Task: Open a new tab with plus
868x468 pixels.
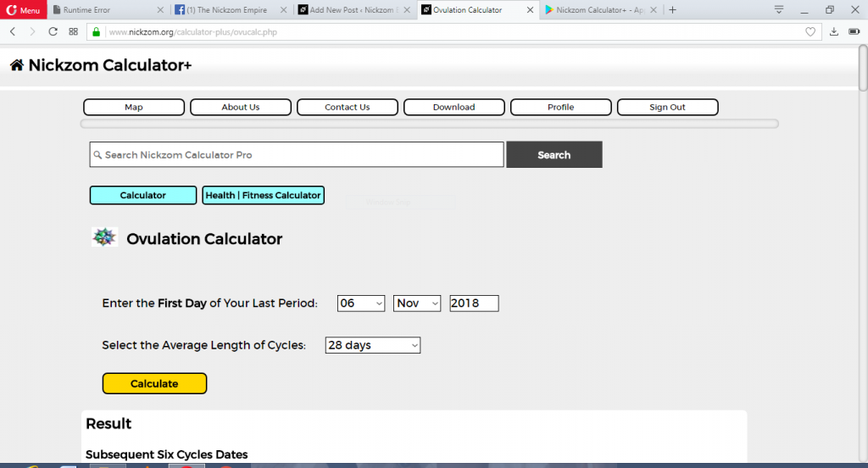Action: tap(672, 10)
